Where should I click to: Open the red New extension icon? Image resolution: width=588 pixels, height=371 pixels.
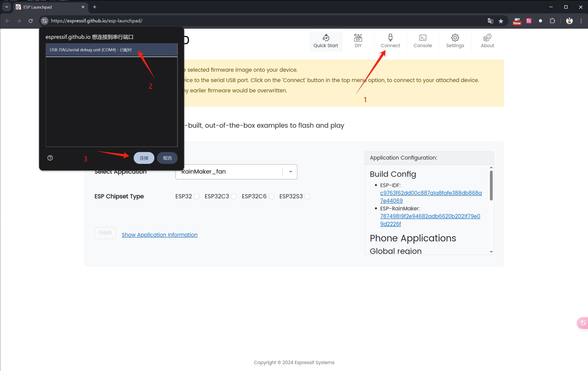[517, 21]
